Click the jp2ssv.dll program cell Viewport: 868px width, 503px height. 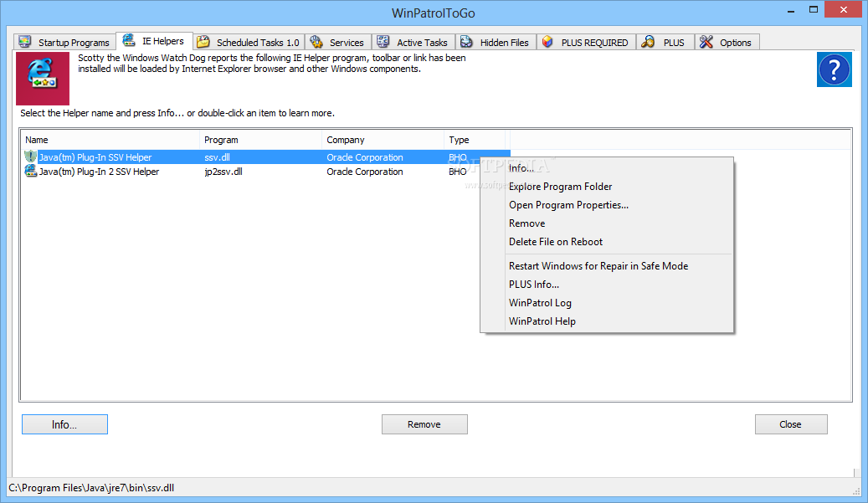(x=223, y=172)
